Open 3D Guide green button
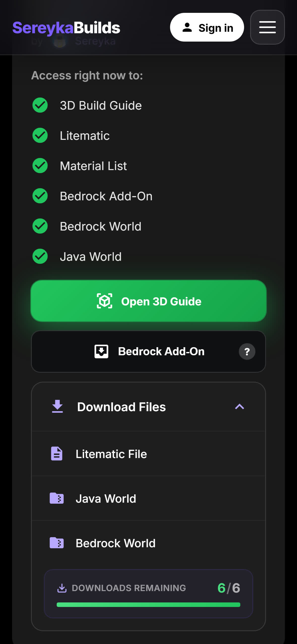The image size is (297, 644). [148, 301]
